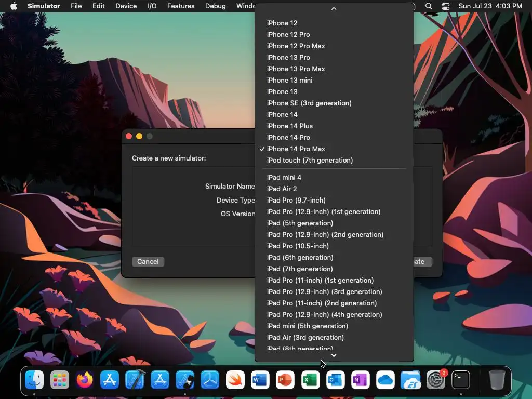Select iPhone 14 Pro entry

(x=334, y=137)
